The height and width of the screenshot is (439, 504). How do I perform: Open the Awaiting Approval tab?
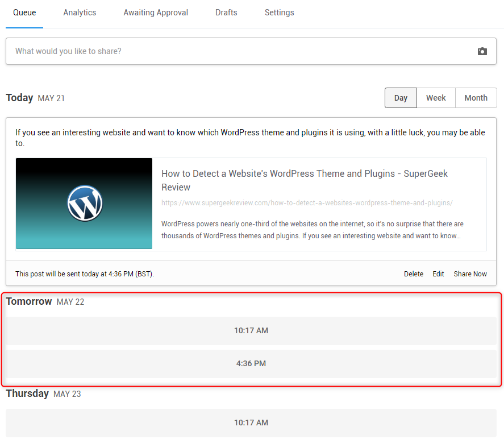pos(156,13)
